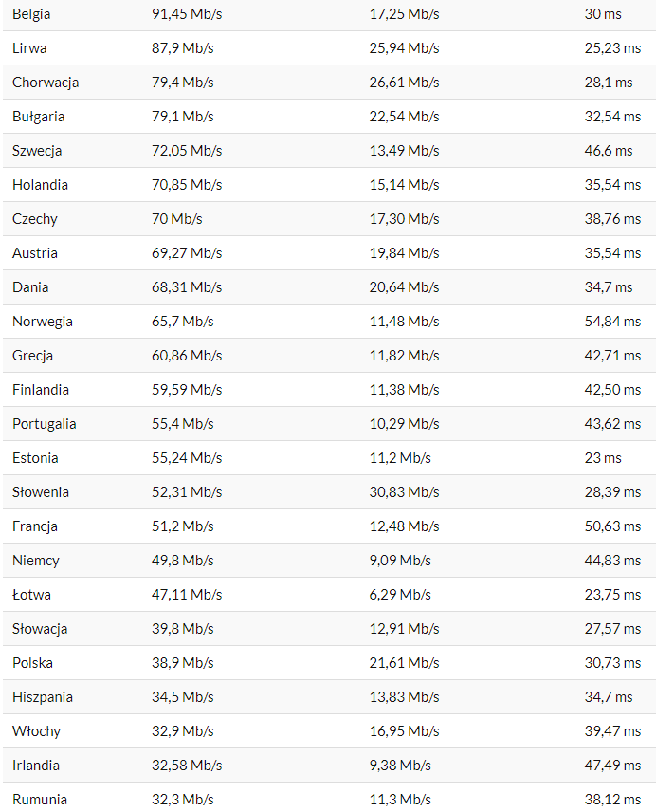Select the Lirwa row name

(x=29, y=48)
